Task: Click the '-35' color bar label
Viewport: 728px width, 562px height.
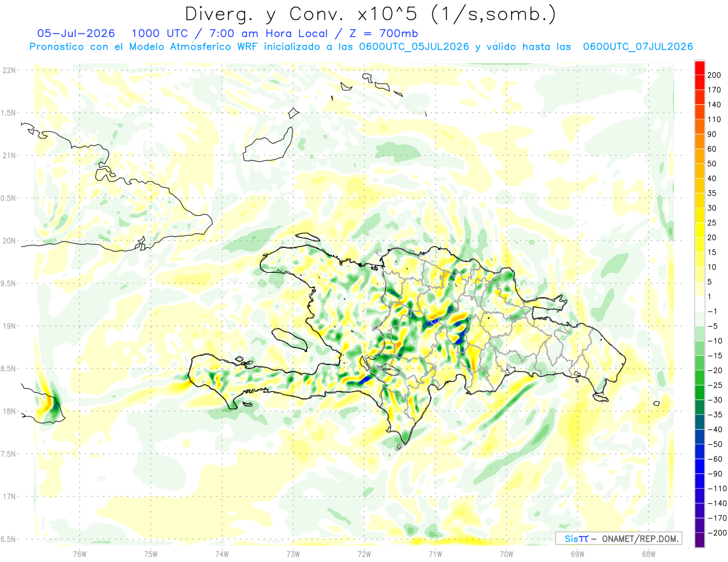Action: (716, 414)
